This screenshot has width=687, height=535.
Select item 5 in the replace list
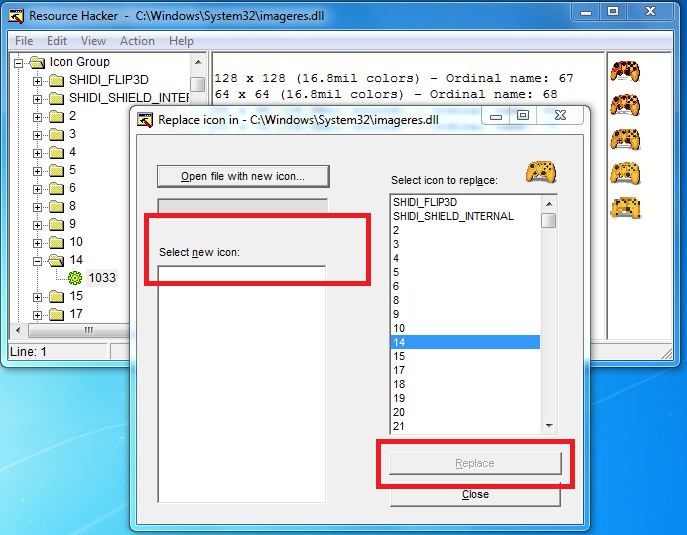465,272
